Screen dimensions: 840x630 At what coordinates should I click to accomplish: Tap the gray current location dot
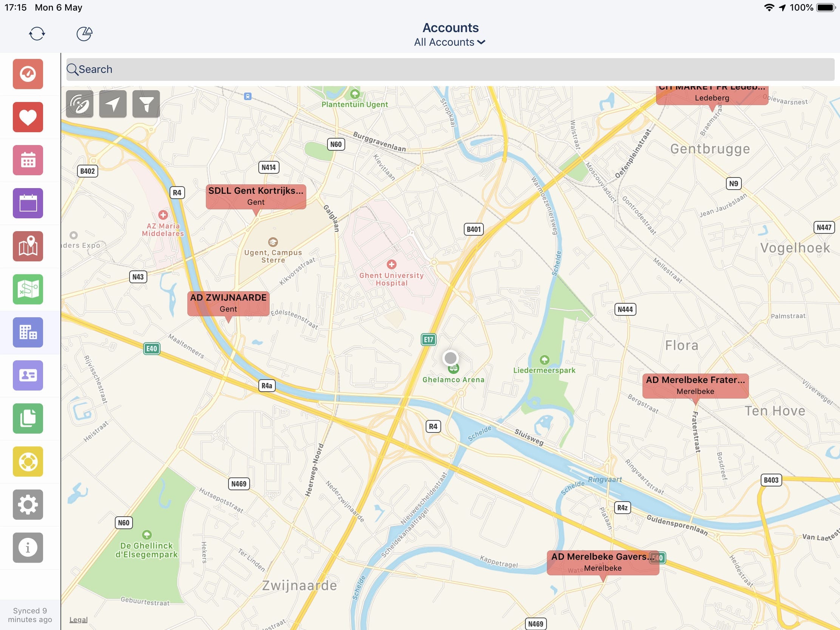(x=450, y=358)
